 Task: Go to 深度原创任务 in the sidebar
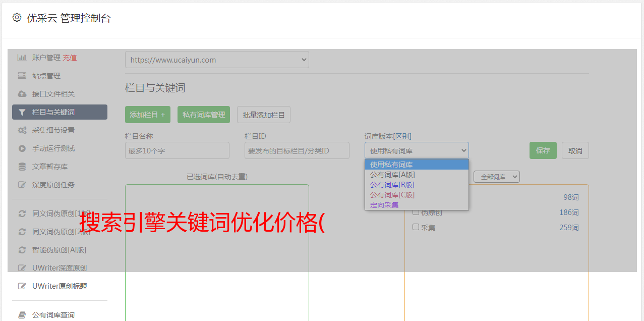tap(53, 185)
